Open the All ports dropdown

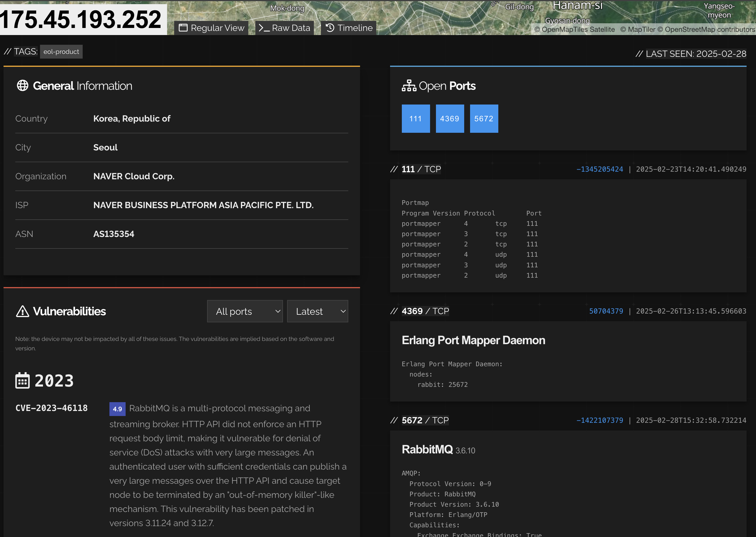point(245,311)
